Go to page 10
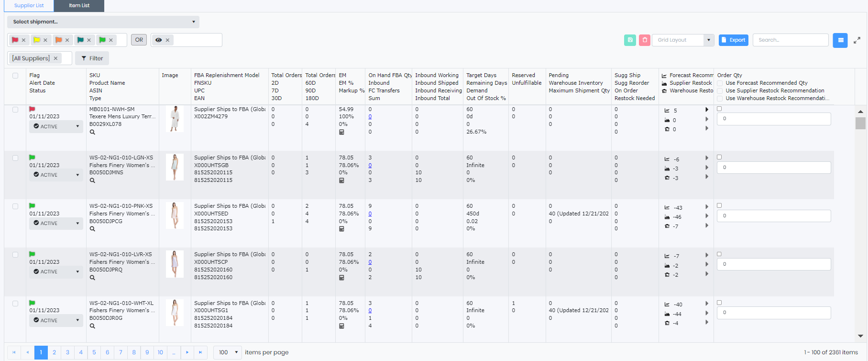 point(160,352)
